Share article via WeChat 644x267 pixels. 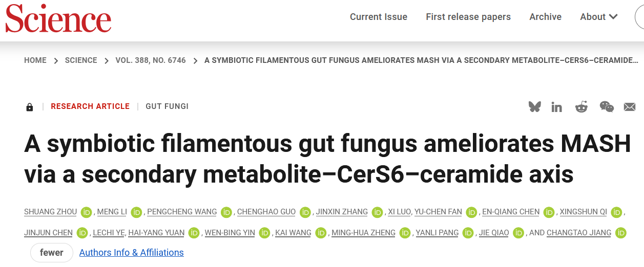(607, 107)
